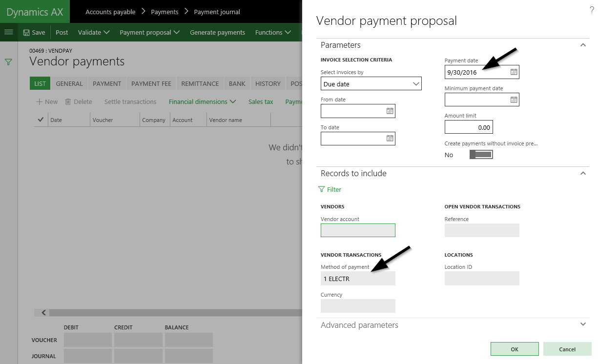Click the help question mark icon

pos(592,10)
